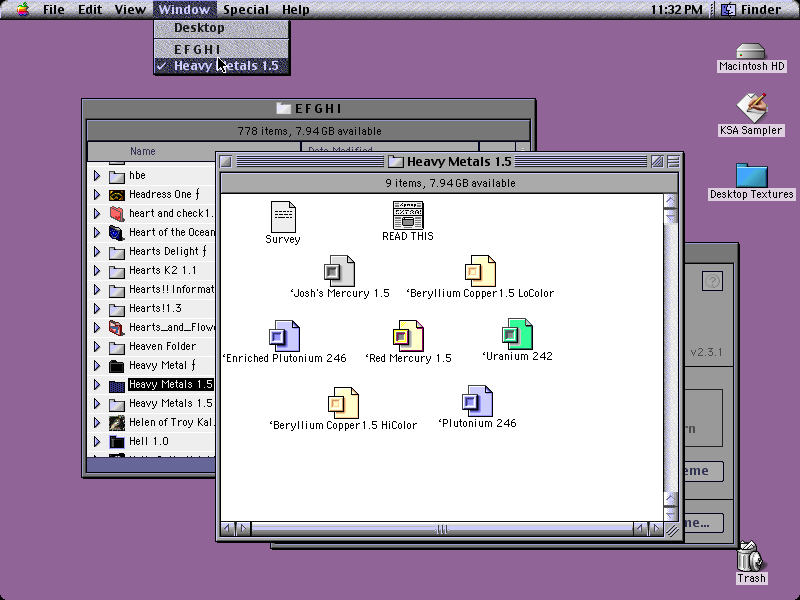Click the 11:32 PM menu bar clock
The width and height of the screenshot is (800, 600).
(x=677, y=9)
